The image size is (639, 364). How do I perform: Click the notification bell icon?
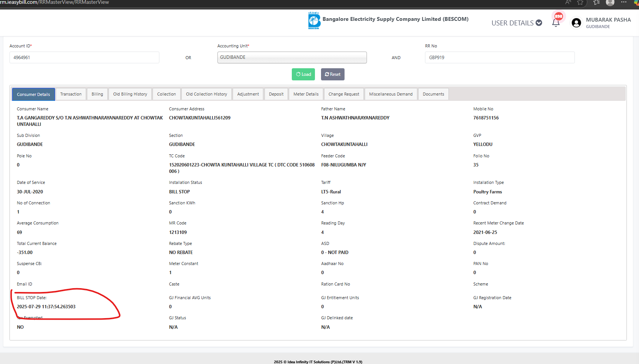[x=556, y=23]
